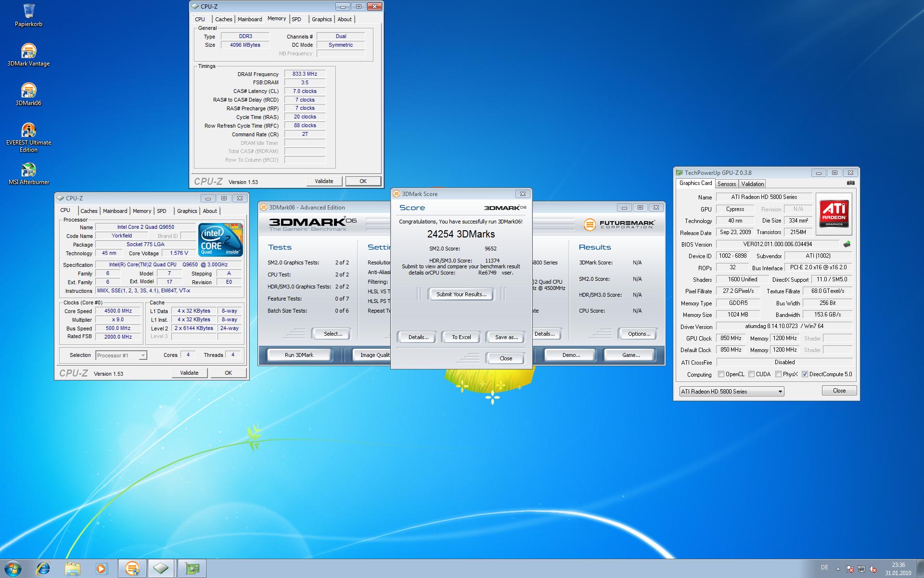Open Windows Explorer folder taskbar icon
Screen dimensions: 924x578
tap(73, 569)
